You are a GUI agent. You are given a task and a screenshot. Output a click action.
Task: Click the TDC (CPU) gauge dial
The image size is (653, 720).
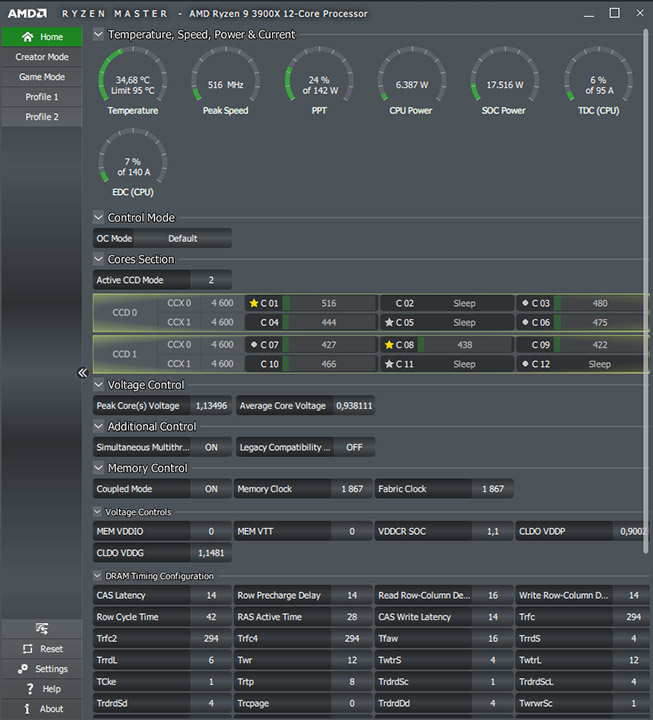(598, 75)
